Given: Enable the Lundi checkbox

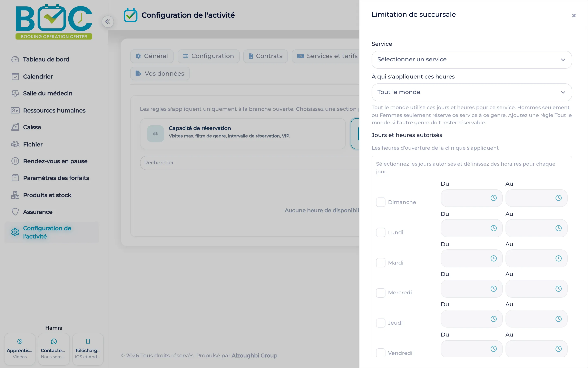Looking at the screenshot, I should coord(381,232).
